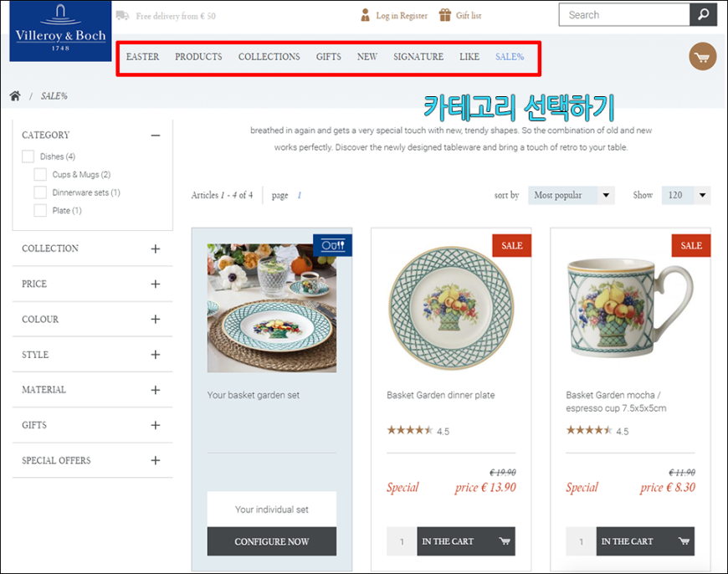Viewport: 728px width, 574px height.
Task: Expand the GIFTS filter section
Action: click(156, 425)
